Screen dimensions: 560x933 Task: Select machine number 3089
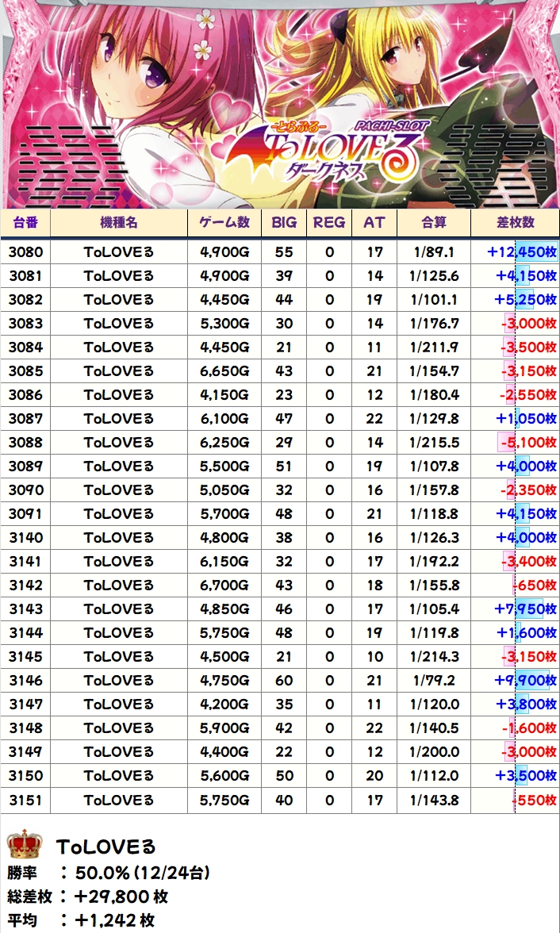pyautogui.click(x=25, y=466)
